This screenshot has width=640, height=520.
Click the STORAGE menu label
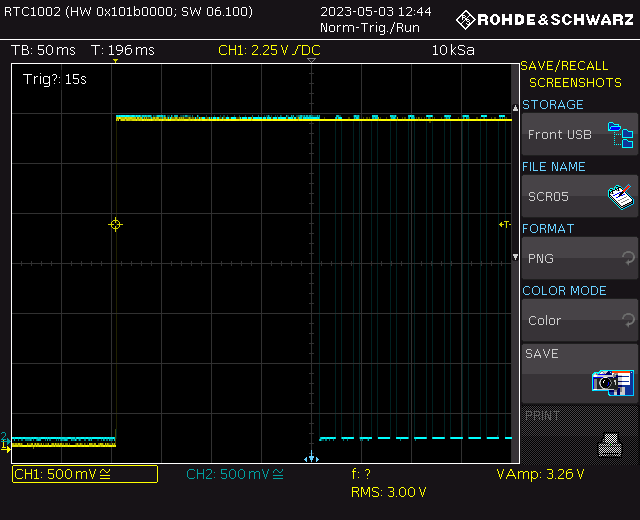(x=553, y=105)
